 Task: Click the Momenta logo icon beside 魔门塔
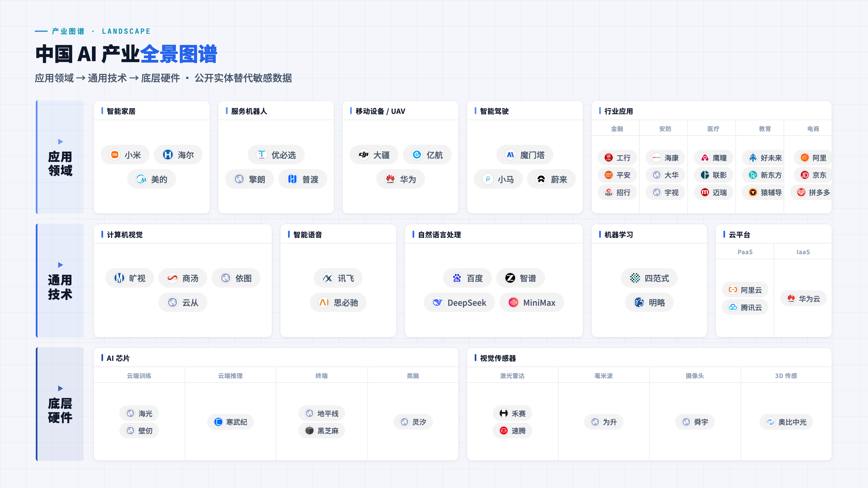(511, 155)
